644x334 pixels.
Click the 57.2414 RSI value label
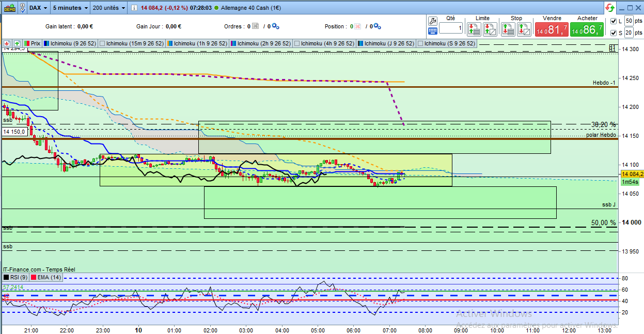pyautogui.click(x=13, y=287)
